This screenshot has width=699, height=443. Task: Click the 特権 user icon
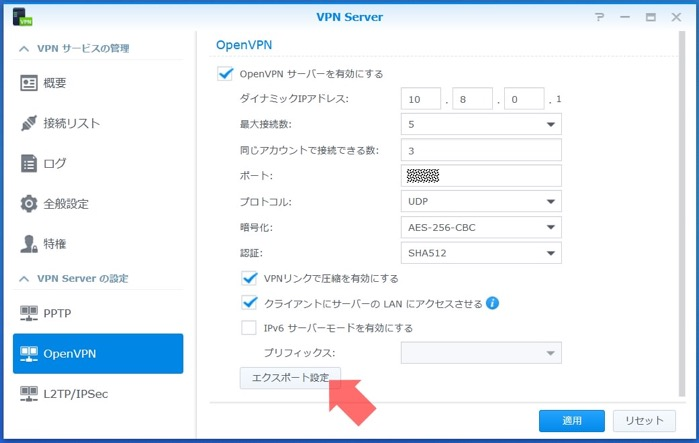(x=29, y=244)
